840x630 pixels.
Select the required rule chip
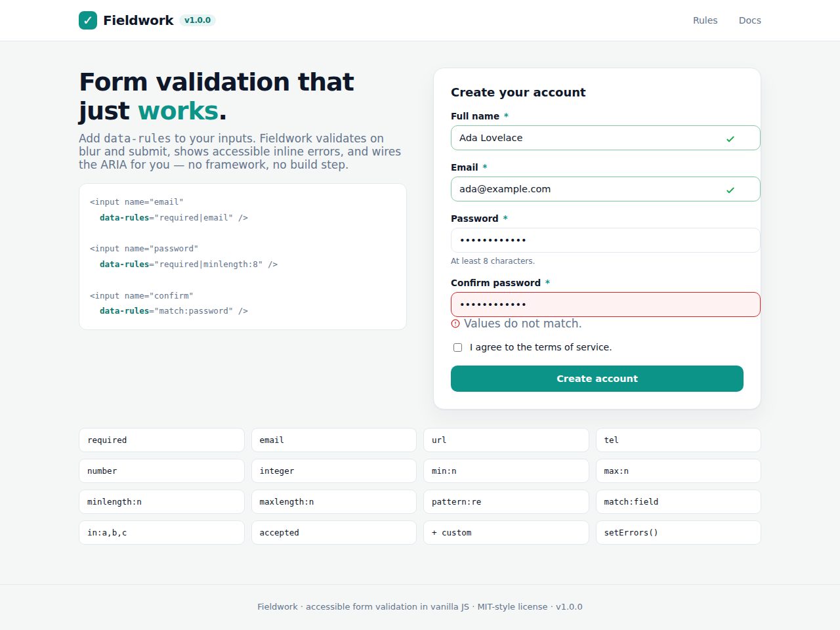pos(161,440)
